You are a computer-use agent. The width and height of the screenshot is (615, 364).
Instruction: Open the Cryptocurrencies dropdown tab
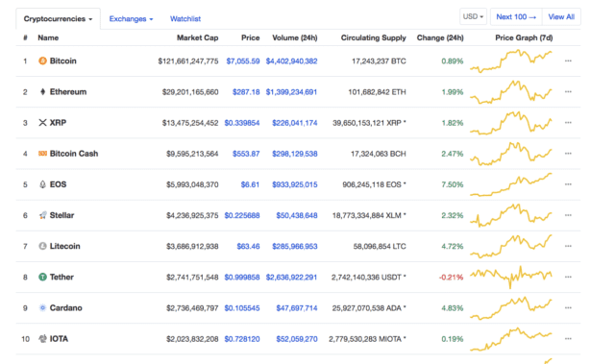(58, 19)
